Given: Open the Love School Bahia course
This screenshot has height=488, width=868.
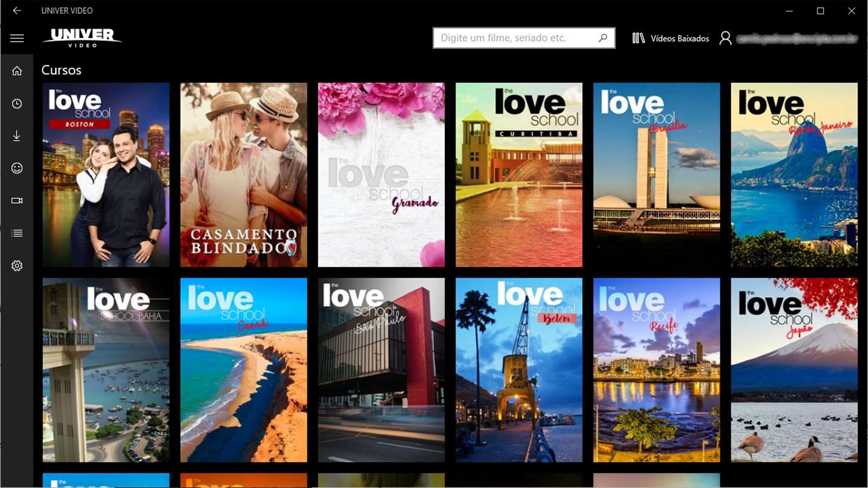Looking at the screenshot, I should tap(106, 370).
